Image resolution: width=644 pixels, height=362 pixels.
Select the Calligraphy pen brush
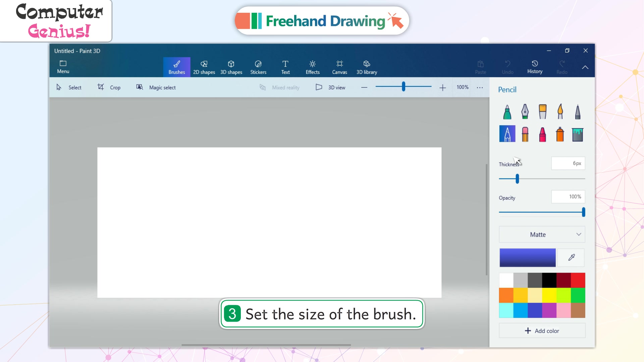[x=525, y=112]
